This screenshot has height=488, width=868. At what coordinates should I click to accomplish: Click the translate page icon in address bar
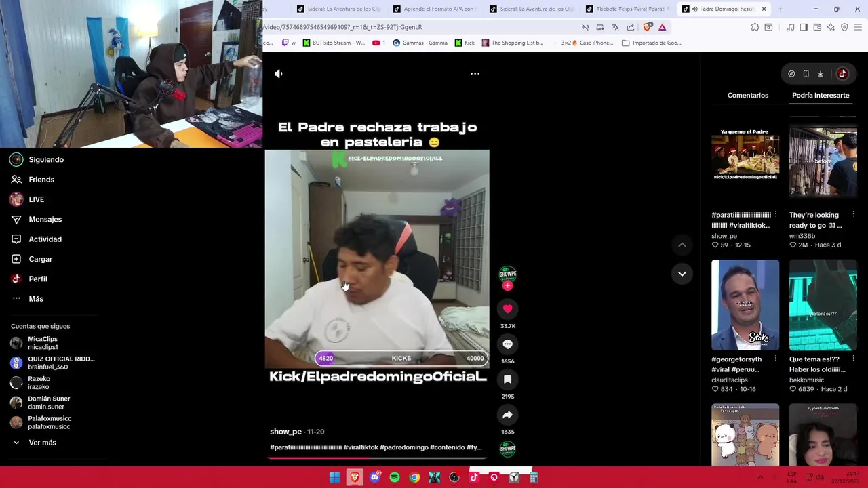(615, 27)
